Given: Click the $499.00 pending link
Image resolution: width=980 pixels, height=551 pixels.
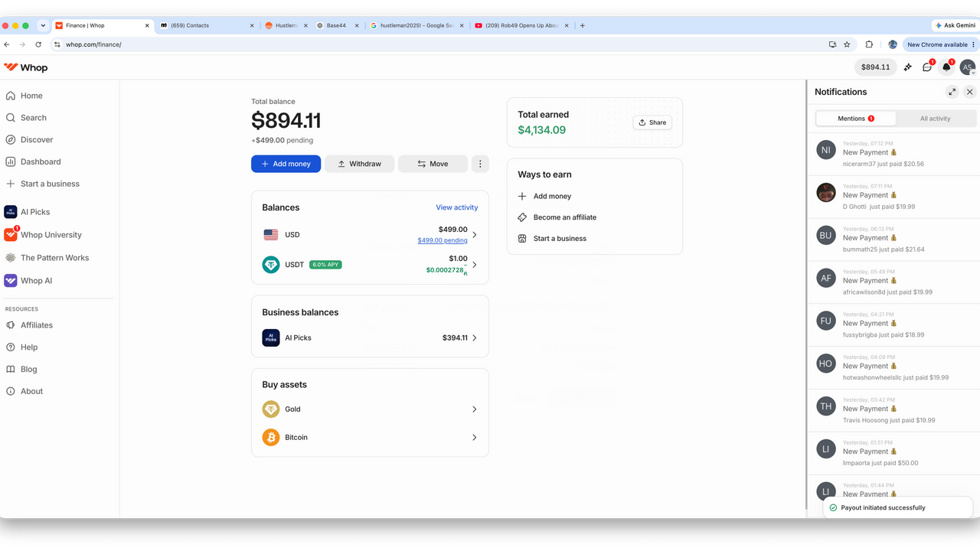Looking at the screenshot, I should (443, 240).
